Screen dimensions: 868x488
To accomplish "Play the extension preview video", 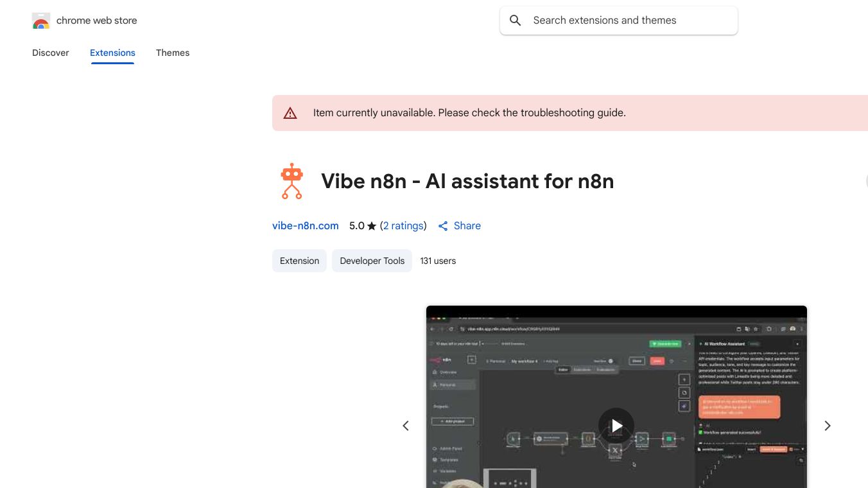I will [616, 426].
